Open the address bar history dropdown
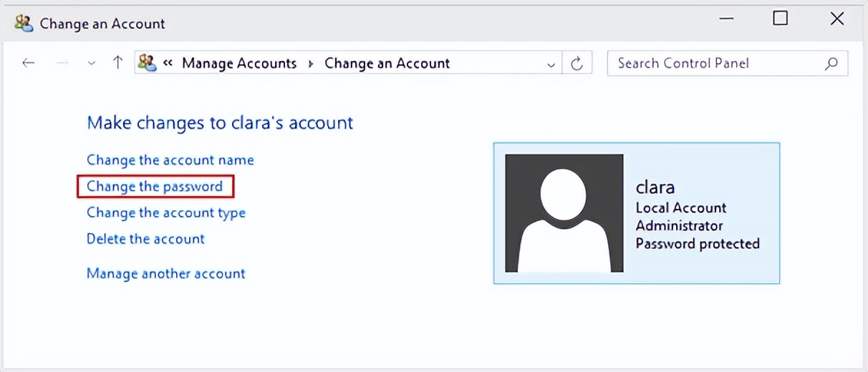 coord(551,64)
